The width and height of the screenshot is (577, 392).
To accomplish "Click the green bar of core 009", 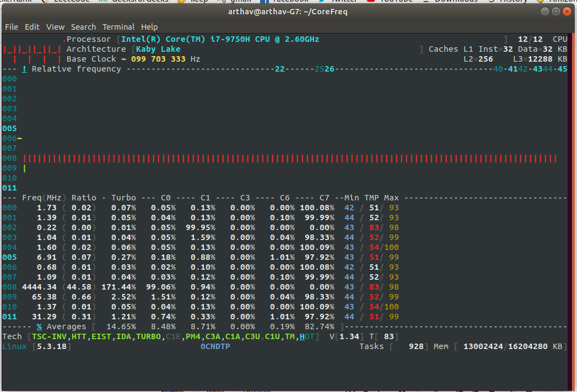I will tap(25, 168).
